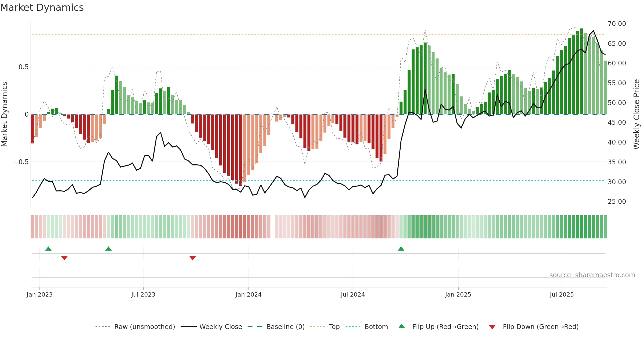Click the flip-up green marker after Jul 2024
644x362 pixels.
[401, 249]
